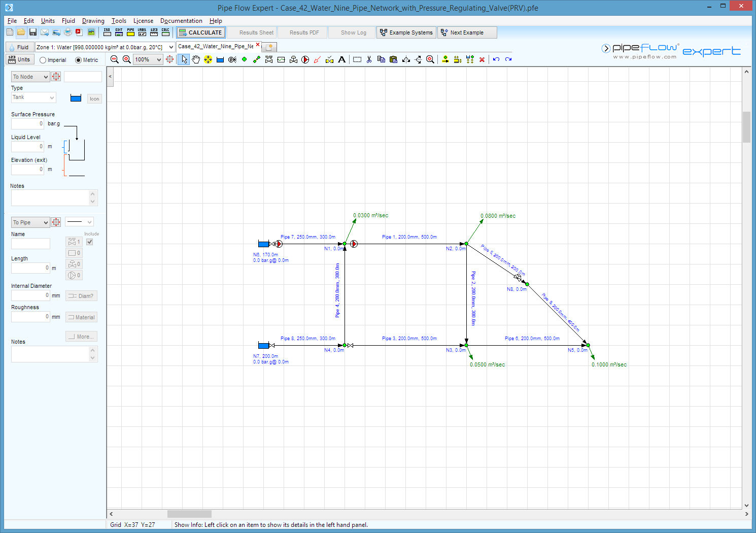756x533 pixels.
Task: Cut selection with scissors icon
Action: [x=369, y=59]
